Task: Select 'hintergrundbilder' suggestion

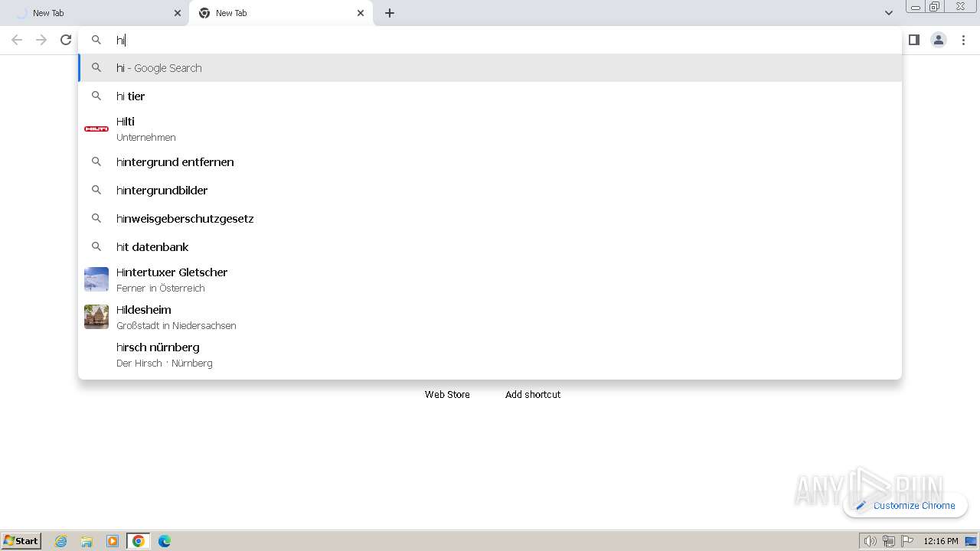Action: 490,190
